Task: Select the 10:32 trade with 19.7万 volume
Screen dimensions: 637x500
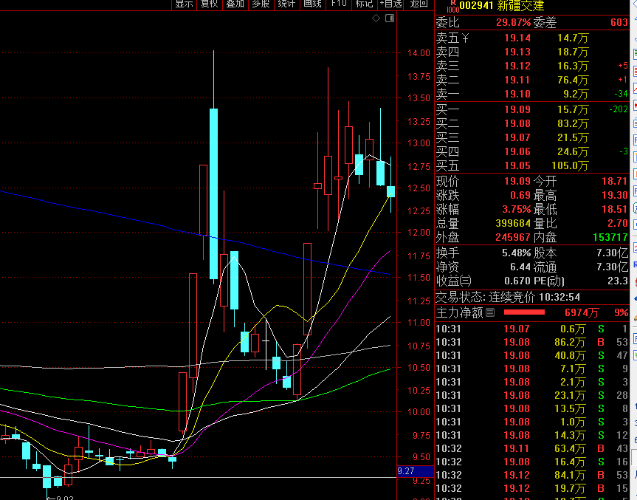Action: (532, 488)
